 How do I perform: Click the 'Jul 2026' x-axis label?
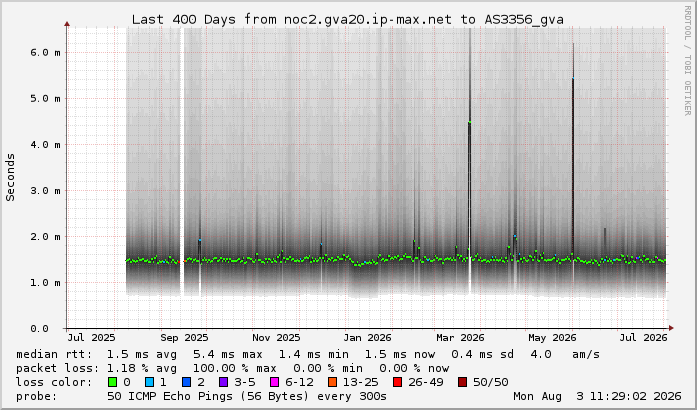[x=644, y=338]
